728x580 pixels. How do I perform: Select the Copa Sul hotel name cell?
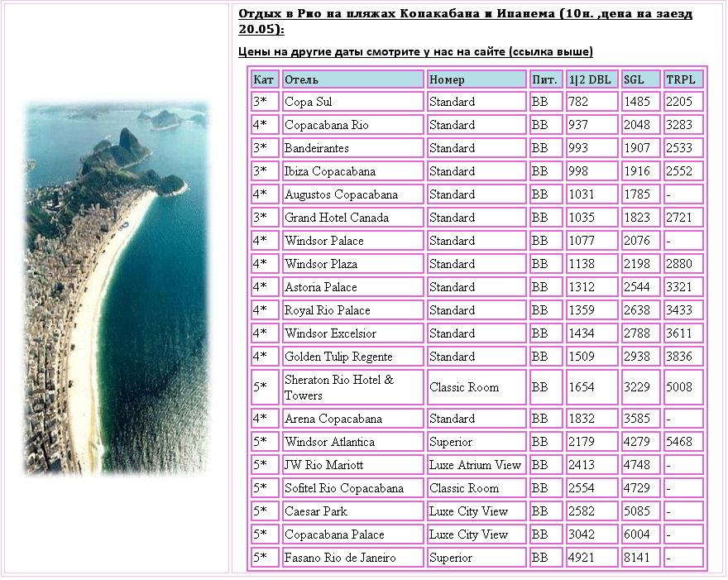353,102
